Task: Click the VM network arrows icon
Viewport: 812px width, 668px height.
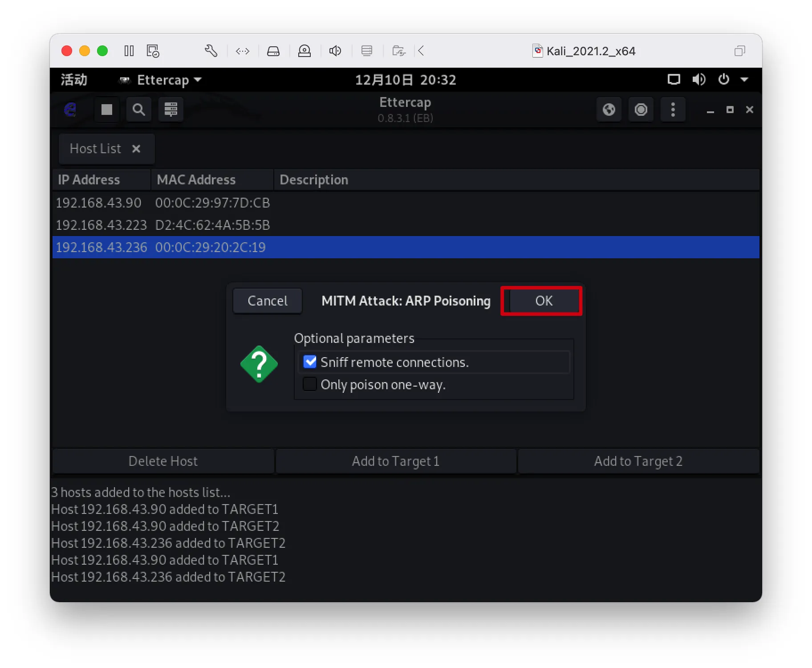Action: click(x=243, y=51)
